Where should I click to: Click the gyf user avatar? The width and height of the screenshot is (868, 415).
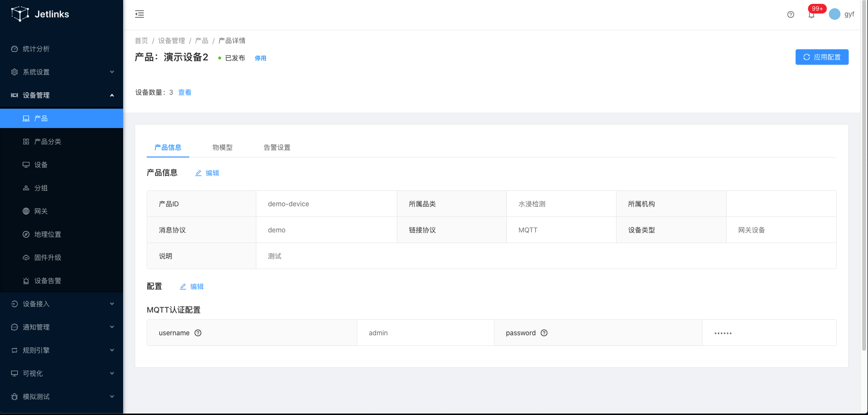pyautogui.click(x=834, y=14)
